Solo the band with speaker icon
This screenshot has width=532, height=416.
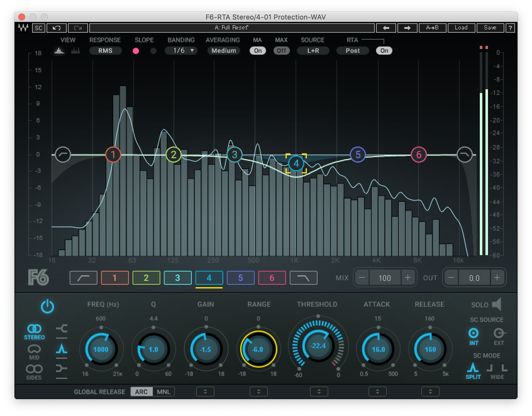tap(496, 304)
